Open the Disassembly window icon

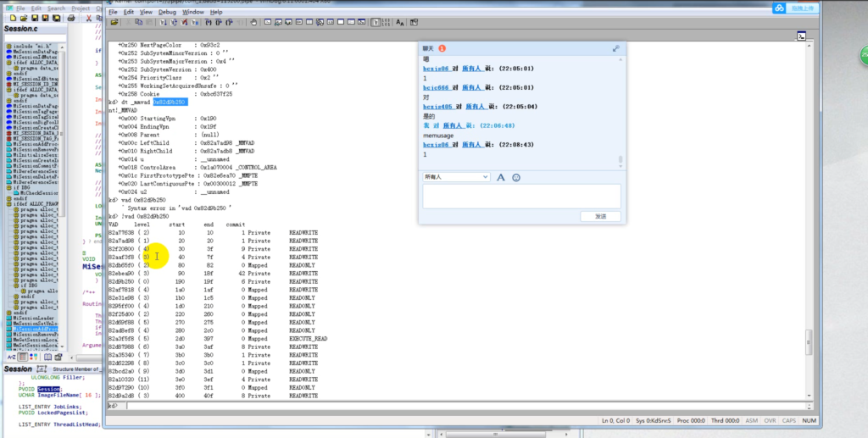[331, 22]
